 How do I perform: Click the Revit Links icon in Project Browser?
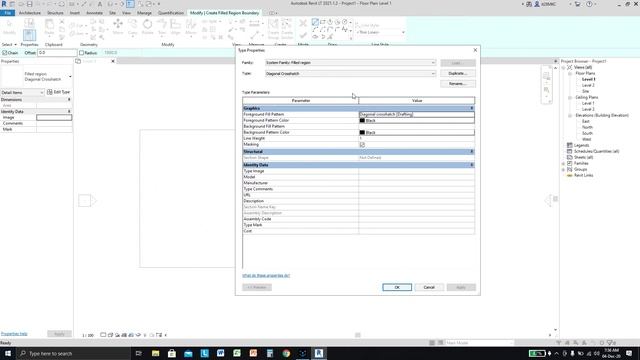(x=570, y=176)
